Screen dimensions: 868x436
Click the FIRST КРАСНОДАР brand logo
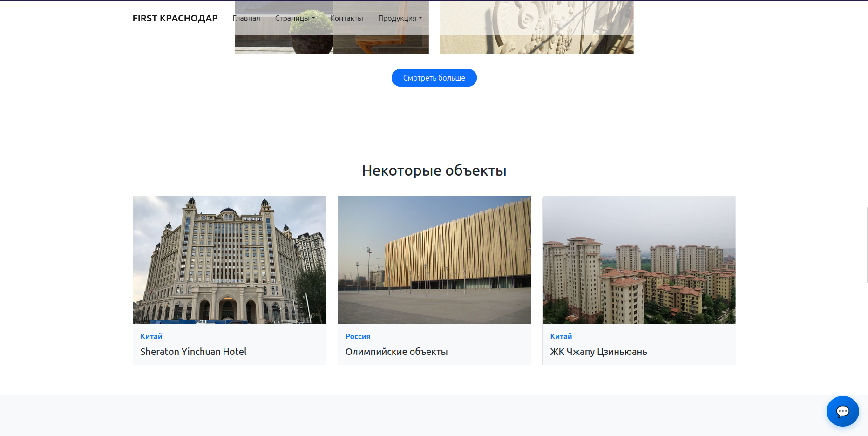pyautogui.click(x=175, y=18)
